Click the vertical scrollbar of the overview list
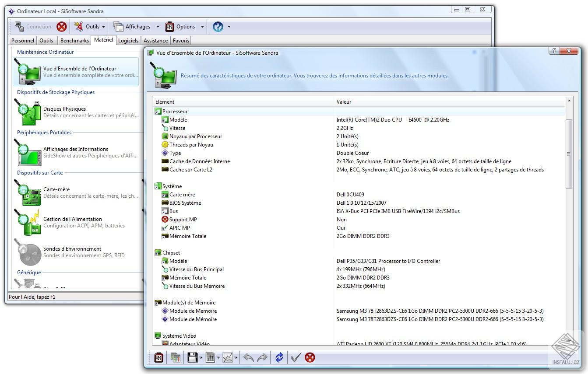The height and width of the screenshot is (374, 588). [570, 153]
